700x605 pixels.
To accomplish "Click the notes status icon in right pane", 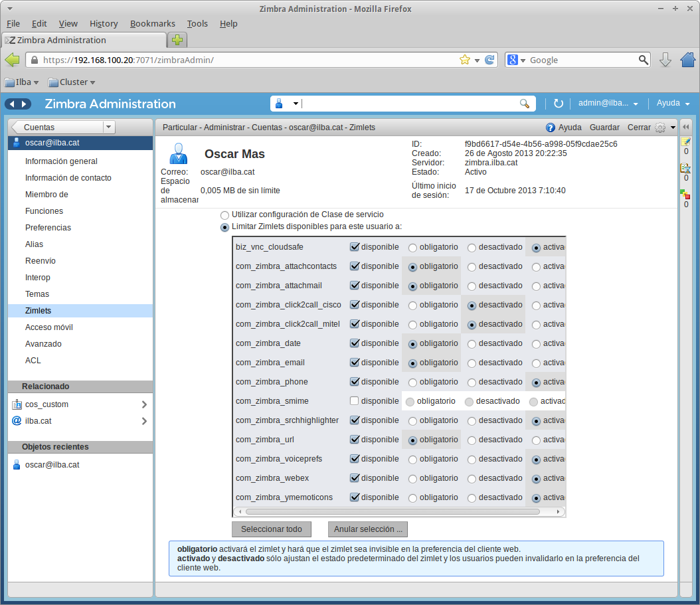I will pos(685,142).
